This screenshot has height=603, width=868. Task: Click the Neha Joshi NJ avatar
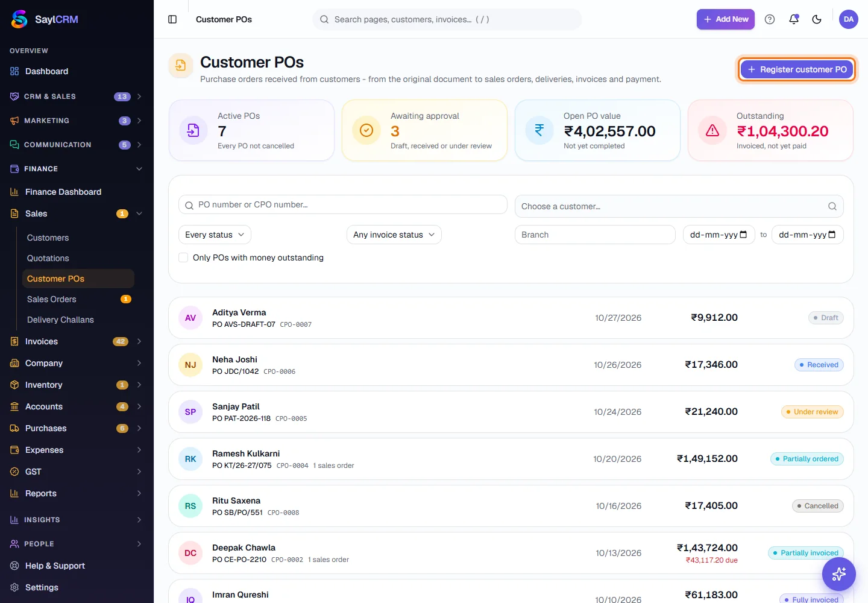(190, 365)
